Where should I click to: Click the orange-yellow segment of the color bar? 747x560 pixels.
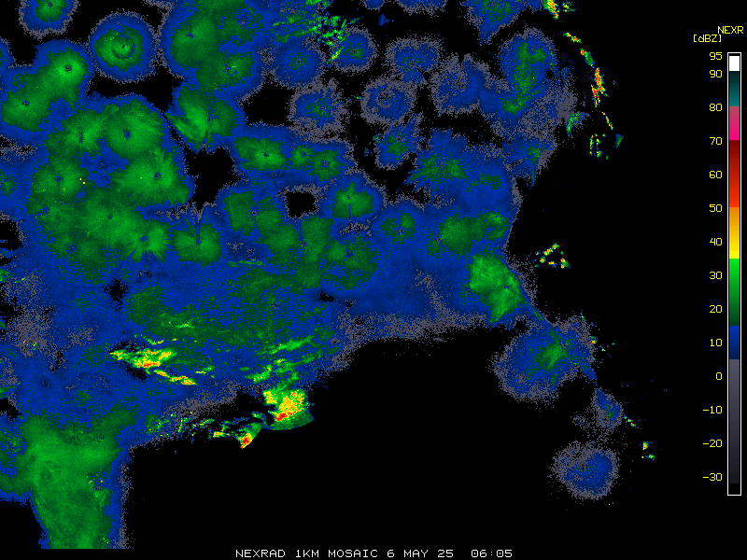(734, 232)
